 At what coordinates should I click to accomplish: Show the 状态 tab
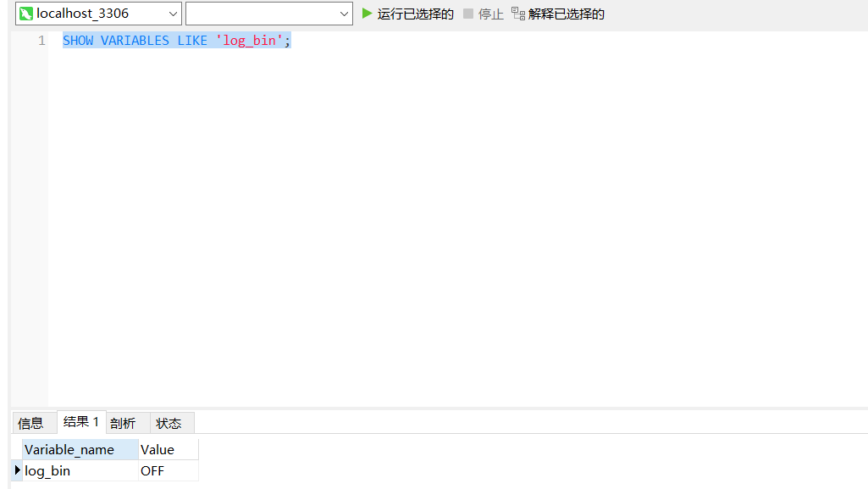point(169,423)
